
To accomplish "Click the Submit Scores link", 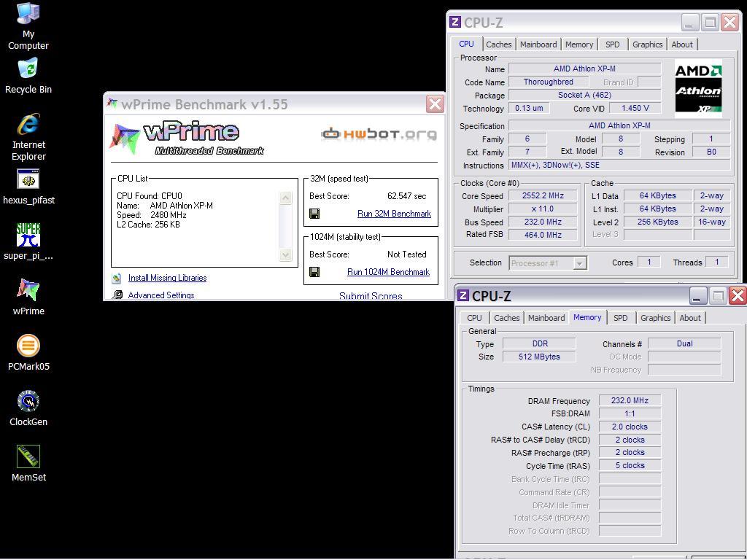I will [x=371, y=296].
